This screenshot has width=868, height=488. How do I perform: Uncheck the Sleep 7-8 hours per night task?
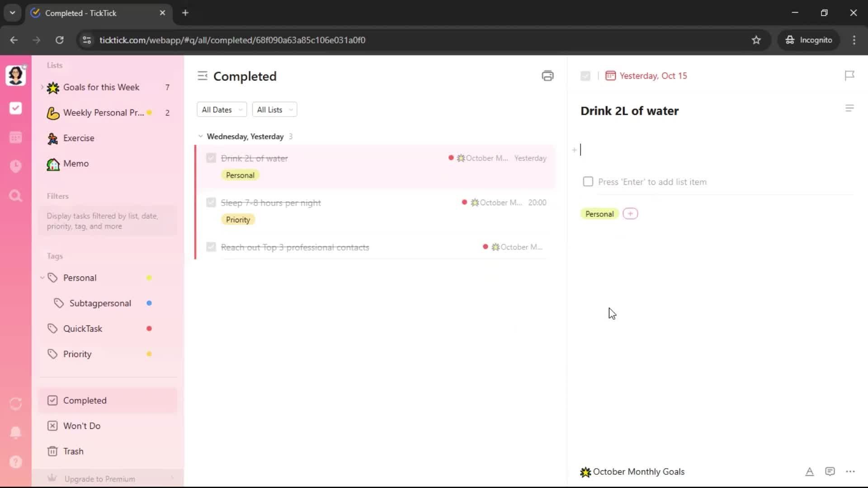pos(211,202)
